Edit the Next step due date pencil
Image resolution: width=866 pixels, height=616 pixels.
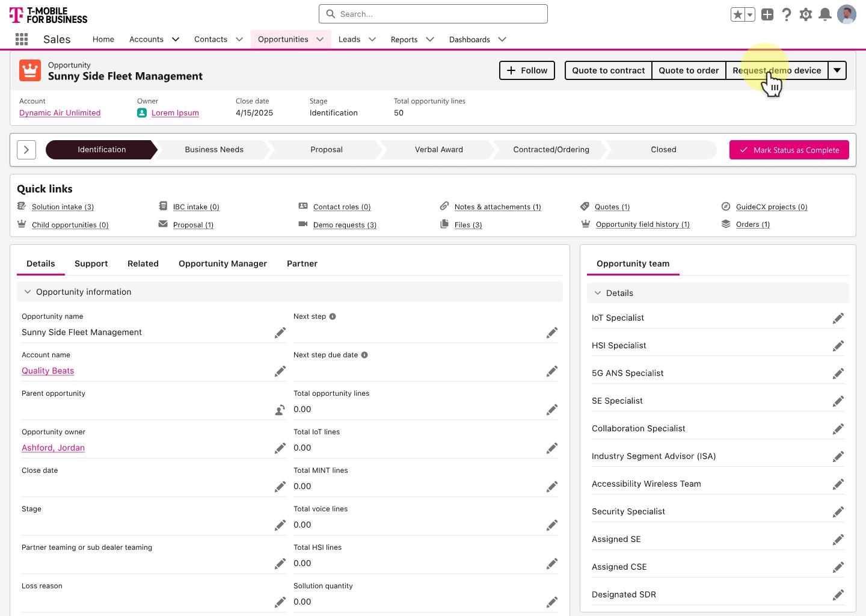(x=552, y=371)
